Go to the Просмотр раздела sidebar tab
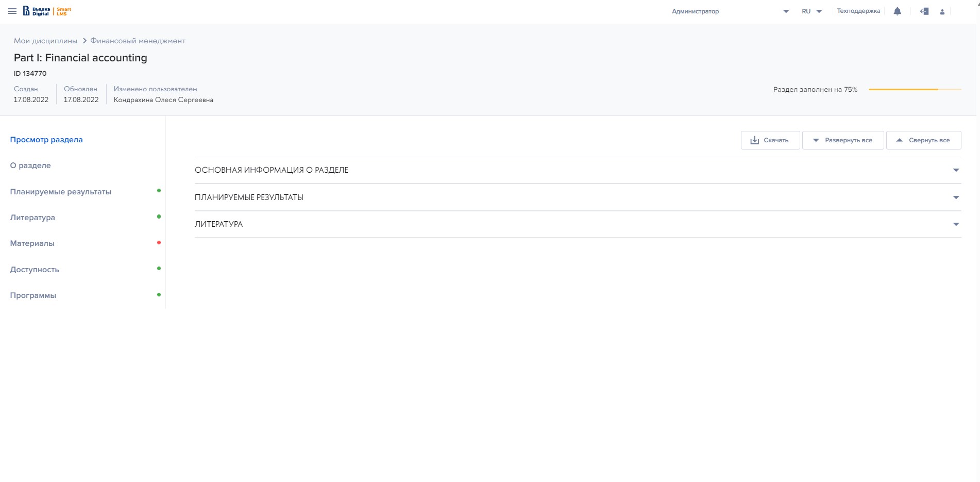Viewport: 980px width, 482px height. tap(46, 140)
